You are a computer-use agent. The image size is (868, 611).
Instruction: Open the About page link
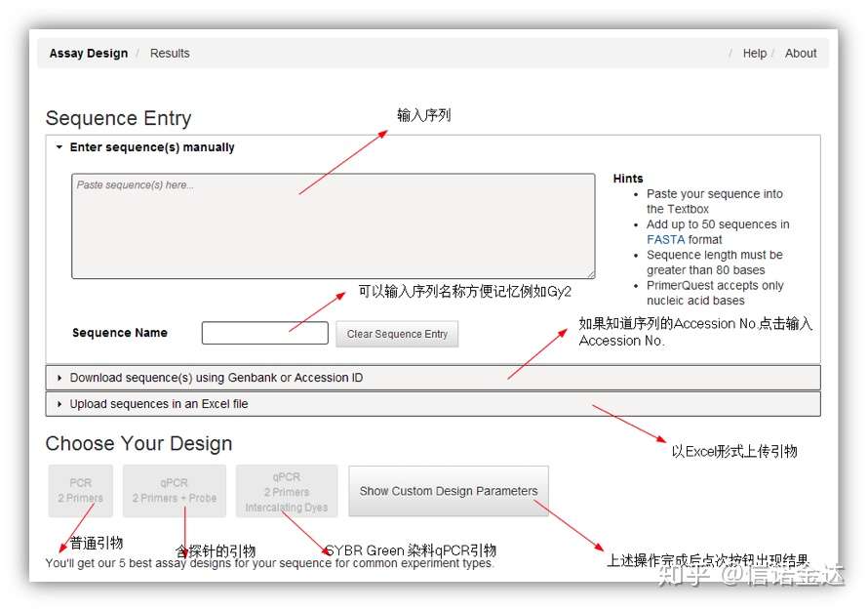[x=801, y=53]
